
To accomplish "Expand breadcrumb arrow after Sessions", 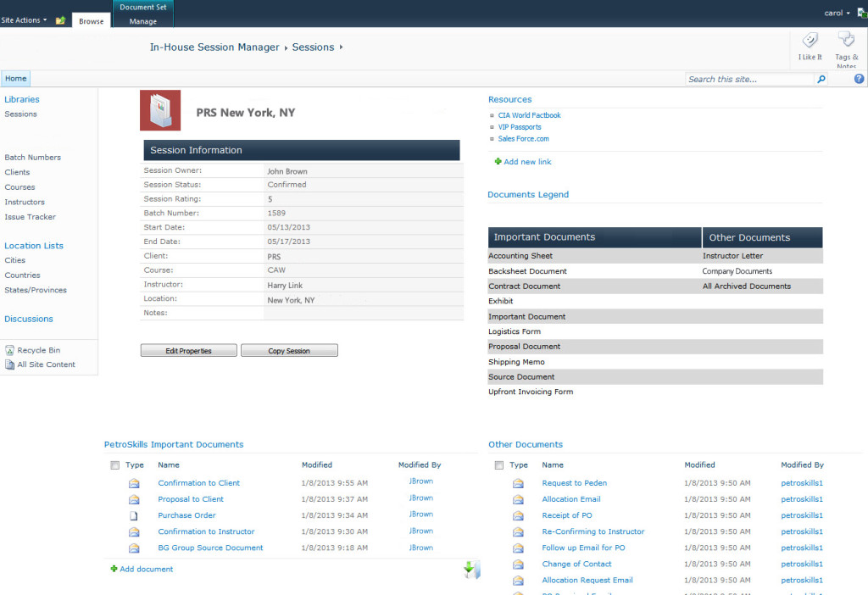I will tap(341, 47).
